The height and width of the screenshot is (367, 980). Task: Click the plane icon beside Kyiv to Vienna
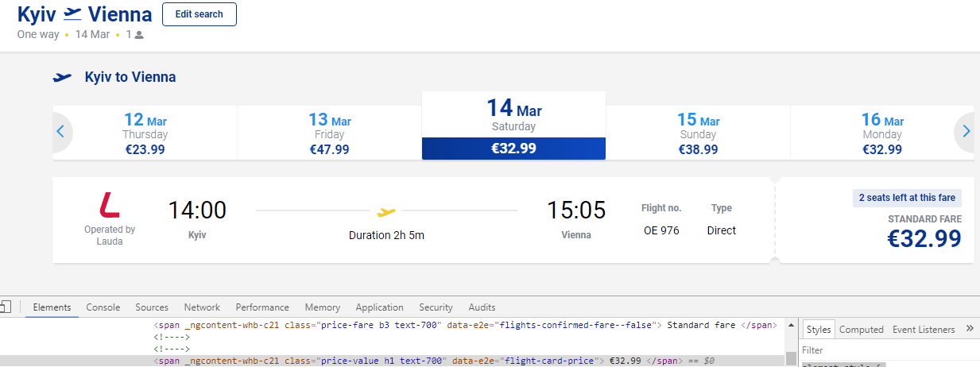(62, 77)
